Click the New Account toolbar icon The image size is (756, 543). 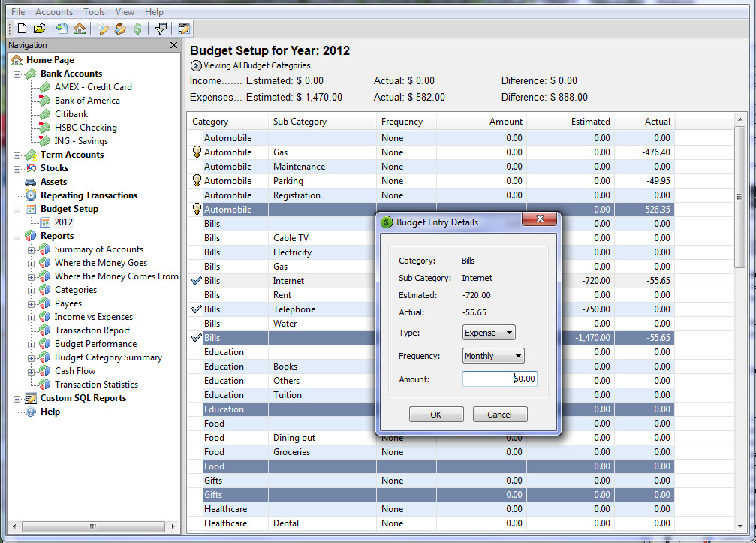62,29
